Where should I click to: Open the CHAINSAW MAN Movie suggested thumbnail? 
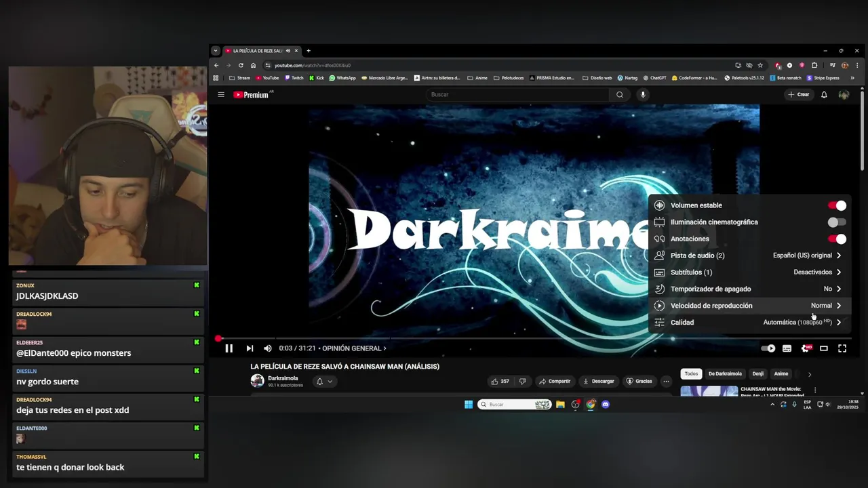coord(709,390)
